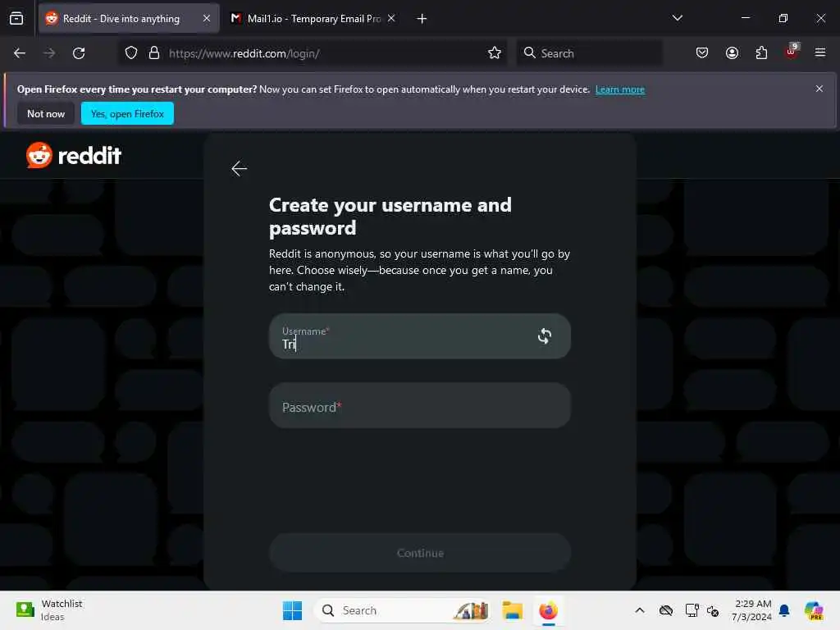Viewport: 840px width, 630px height.
Task: Open File Explorer from the taskbar
Action: point(512,610)
